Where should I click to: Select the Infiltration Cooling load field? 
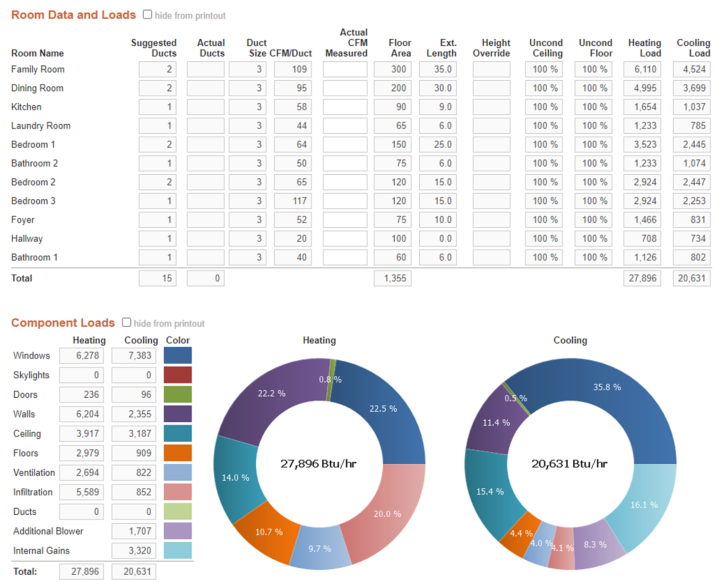point(134,492)
